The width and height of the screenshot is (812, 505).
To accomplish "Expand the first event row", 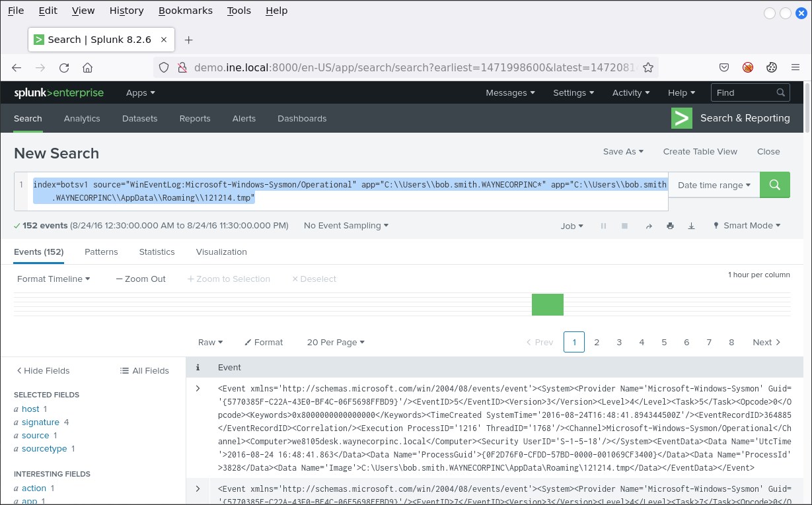I will point(198,388).
